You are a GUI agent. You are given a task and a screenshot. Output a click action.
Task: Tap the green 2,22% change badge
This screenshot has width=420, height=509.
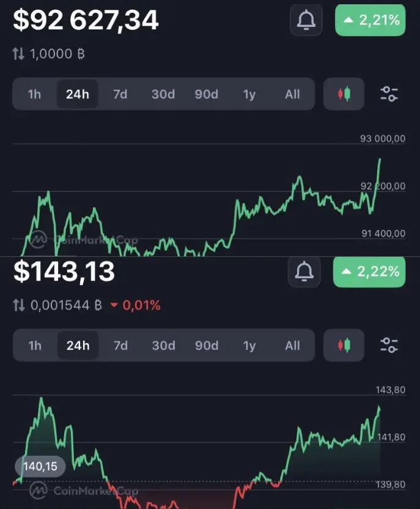[369, 272]
